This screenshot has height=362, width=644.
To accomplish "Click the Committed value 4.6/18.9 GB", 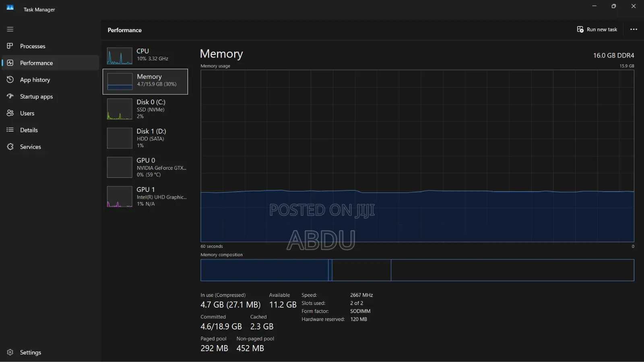I will click(221, 327).
